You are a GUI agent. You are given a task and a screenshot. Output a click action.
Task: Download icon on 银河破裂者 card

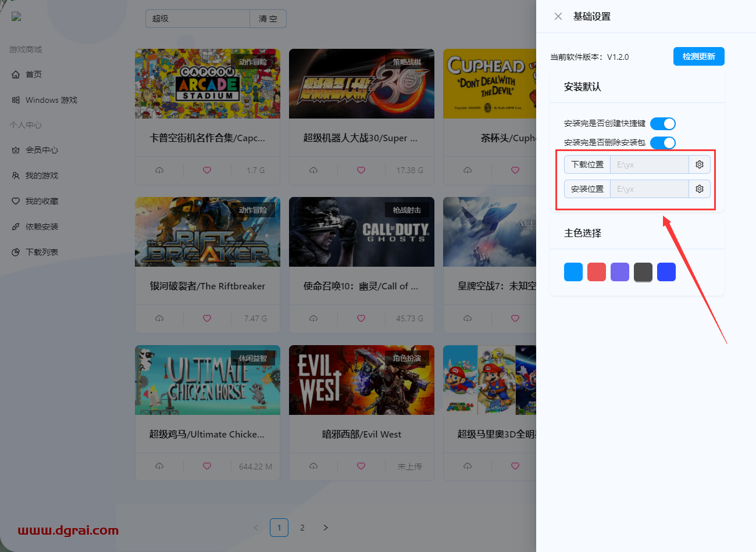point(159,318)
